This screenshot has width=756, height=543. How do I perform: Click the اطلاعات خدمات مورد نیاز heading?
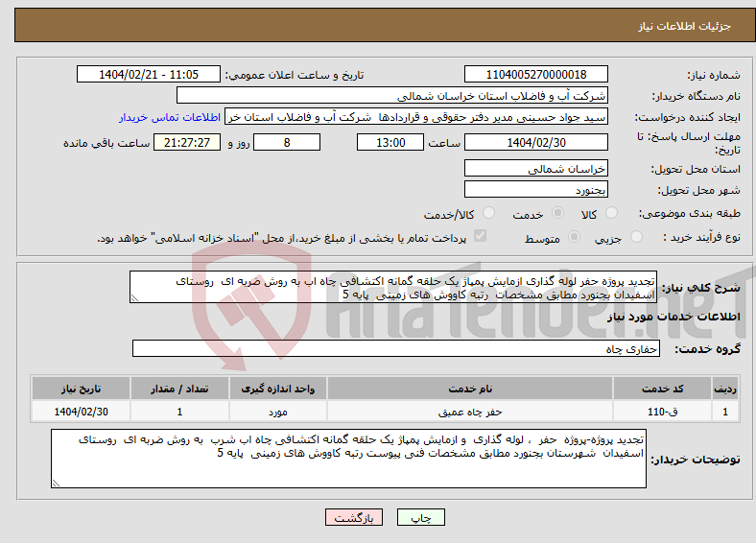pos(673,317)
